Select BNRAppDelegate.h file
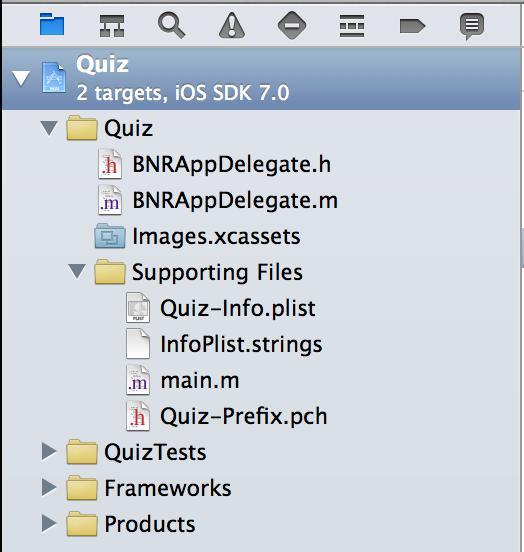The image size is (524, 552). (x=214, y=164)
